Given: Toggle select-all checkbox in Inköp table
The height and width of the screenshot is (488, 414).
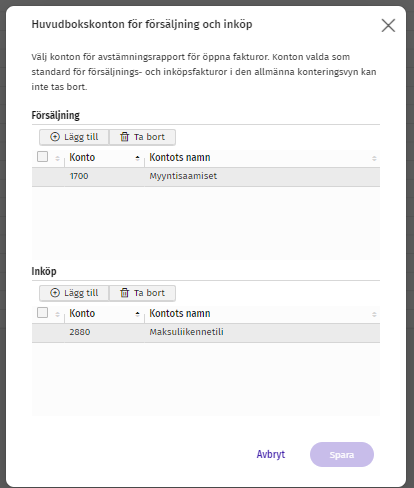Looking at the screenshot, I should tap(42, 312).
